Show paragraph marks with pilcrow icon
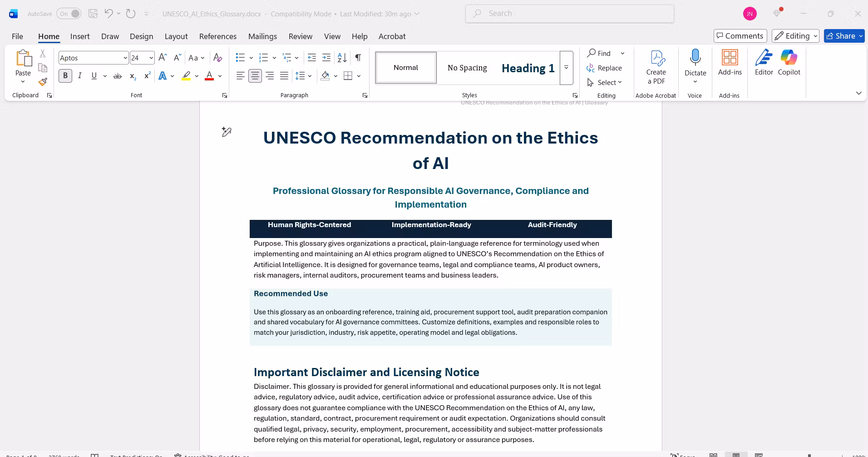Screen dimensions: 868x457 point(358,58)
